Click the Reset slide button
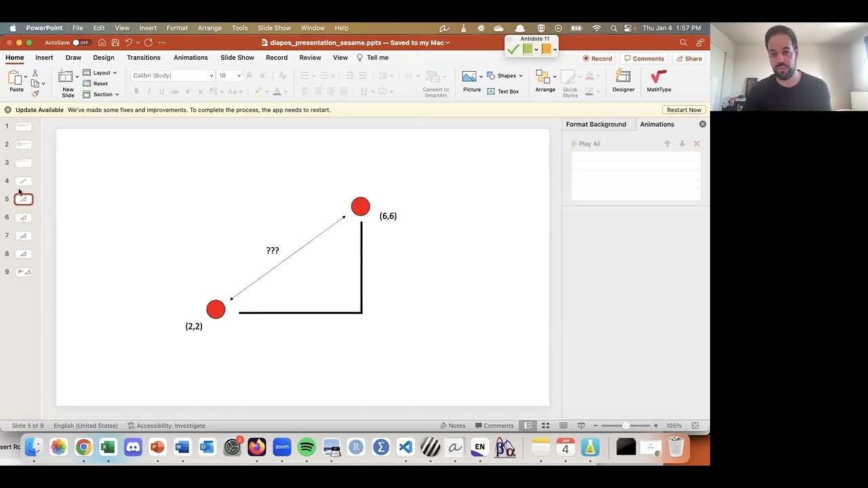Image resolution: width=868 pixels, height=488 pixels. (96, 83)
